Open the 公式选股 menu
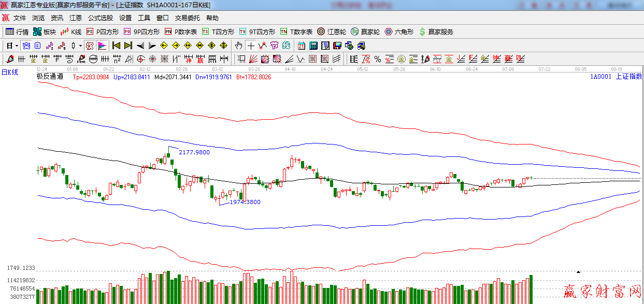Screen dimensions: 644x304 tap(100, 18)
